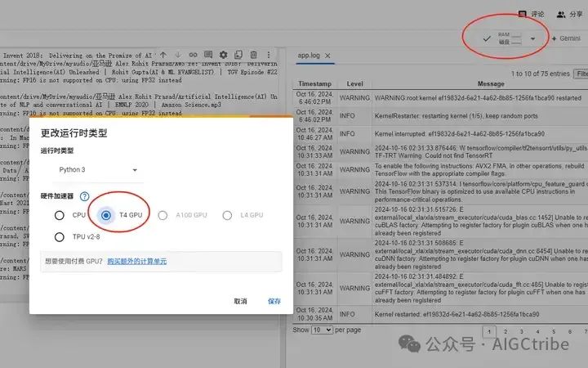
Task: Click connected checkmark next to RAM indicator
Action: (487, 38)
